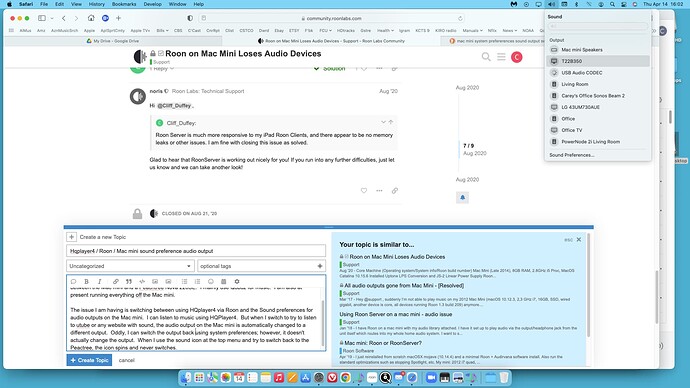690x388 pixels.
Task: Click the topic title input field
Action: point(196,251)
